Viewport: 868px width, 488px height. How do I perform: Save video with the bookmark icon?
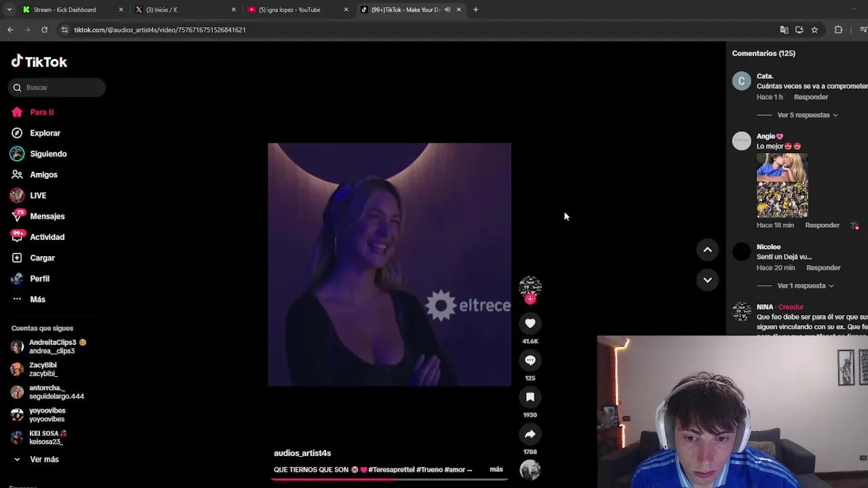point(530,397)
